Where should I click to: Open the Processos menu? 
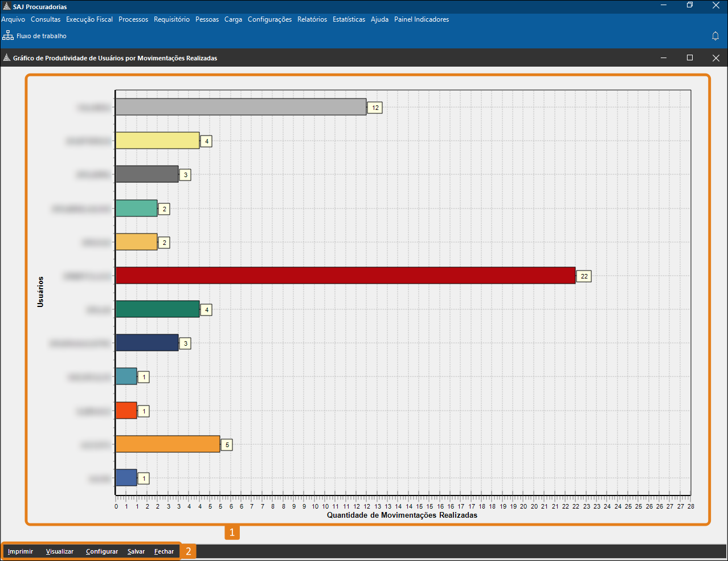[x=133, y=19]
